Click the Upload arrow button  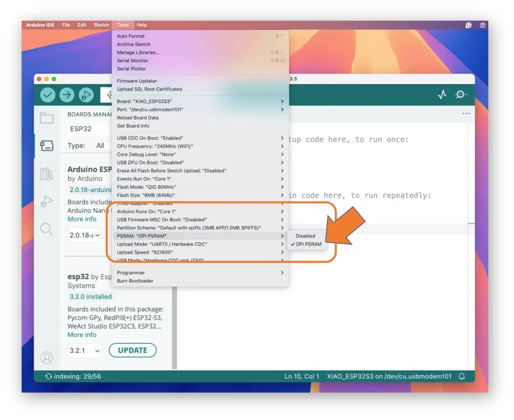coord(67,95)
